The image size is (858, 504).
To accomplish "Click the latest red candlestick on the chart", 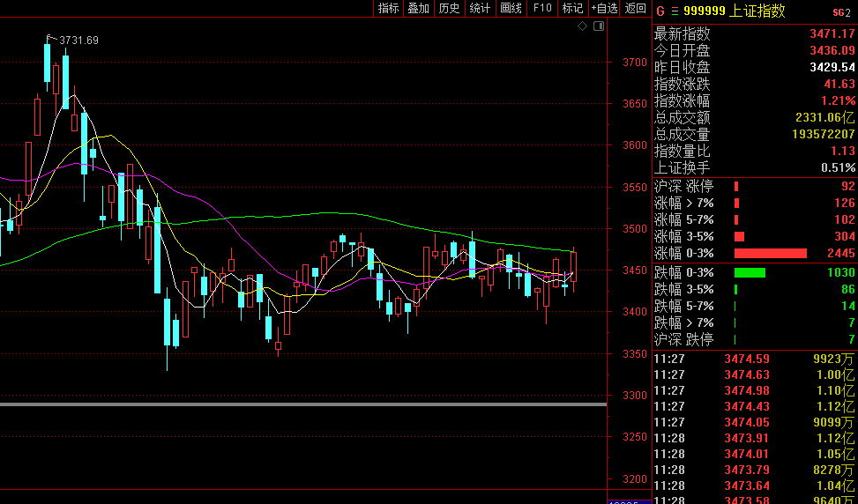I will pyautogui.click(x=573, y=267).
